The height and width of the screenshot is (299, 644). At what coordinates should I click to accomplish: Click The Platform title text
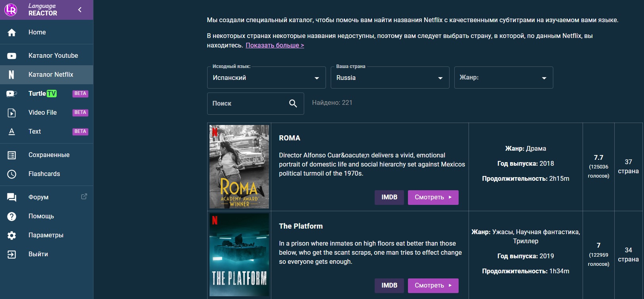tap(301, 226)
